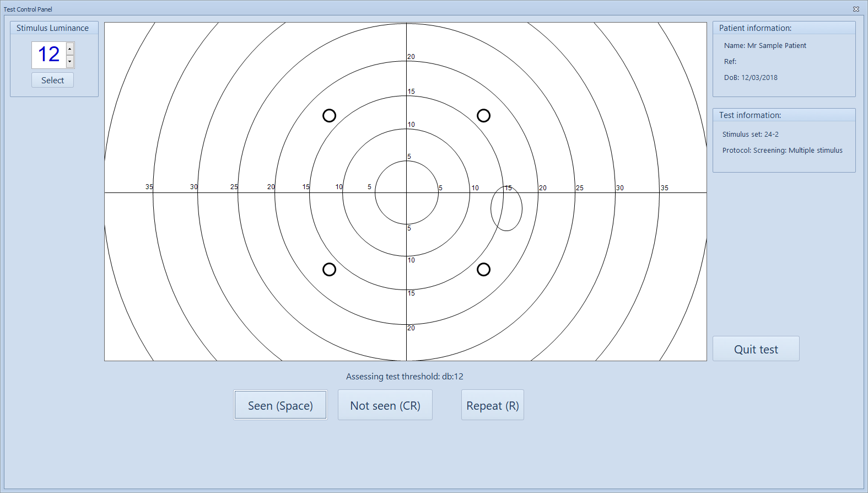Click the Stimulus set 24-2 label
868x493 pixels.
(x=750, y=135)
